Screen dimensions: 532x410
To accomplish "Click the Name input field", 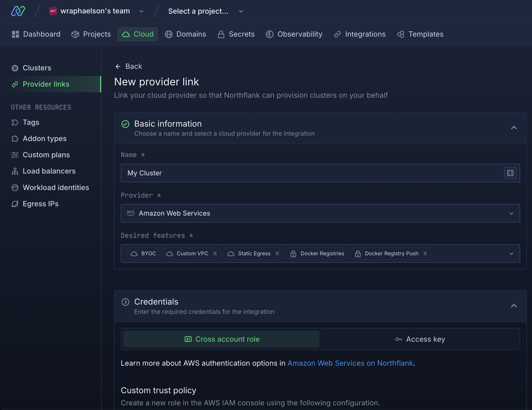I will (x=320, y=173).
